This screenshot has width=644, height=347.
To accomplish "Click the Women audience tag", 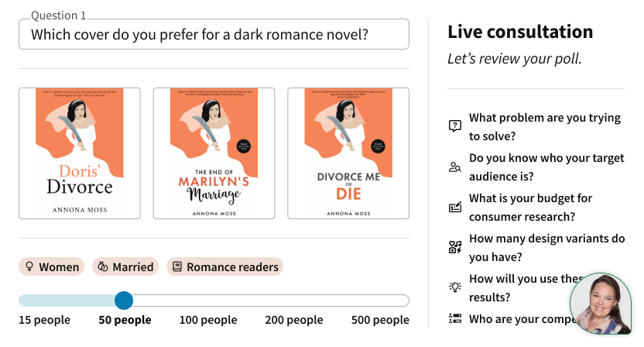I will pos(51,266).
